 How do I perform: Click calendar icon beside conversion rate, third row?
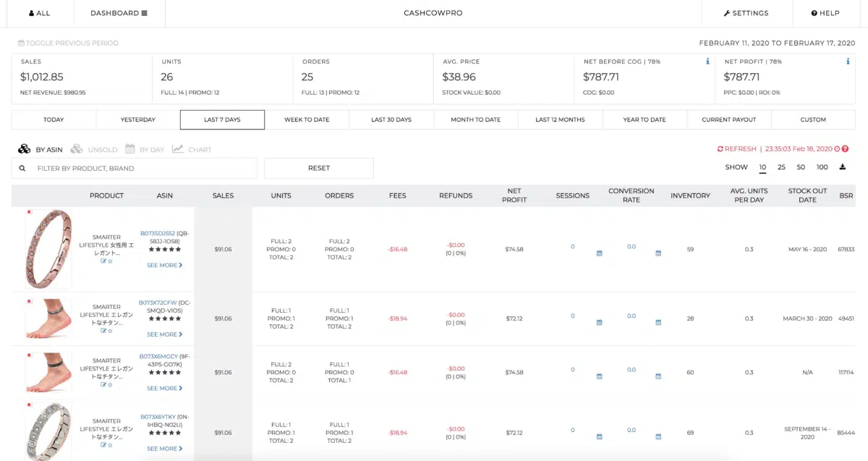click(658, 376)
